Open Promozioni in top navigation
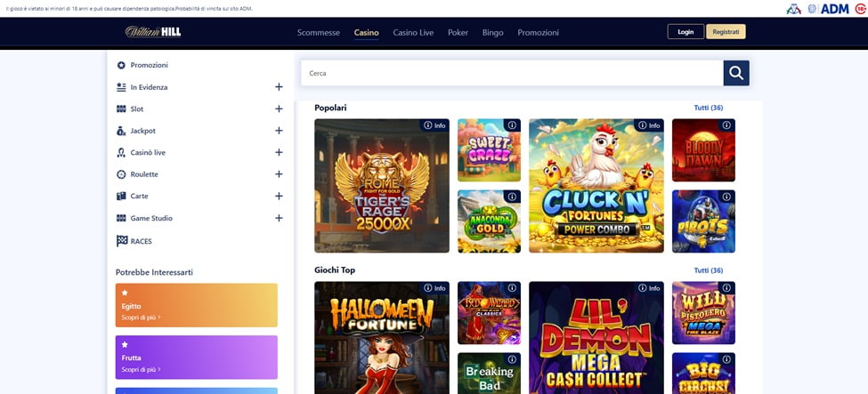The image size is (868, 394). pyautogui.click(x=538, y=33)
